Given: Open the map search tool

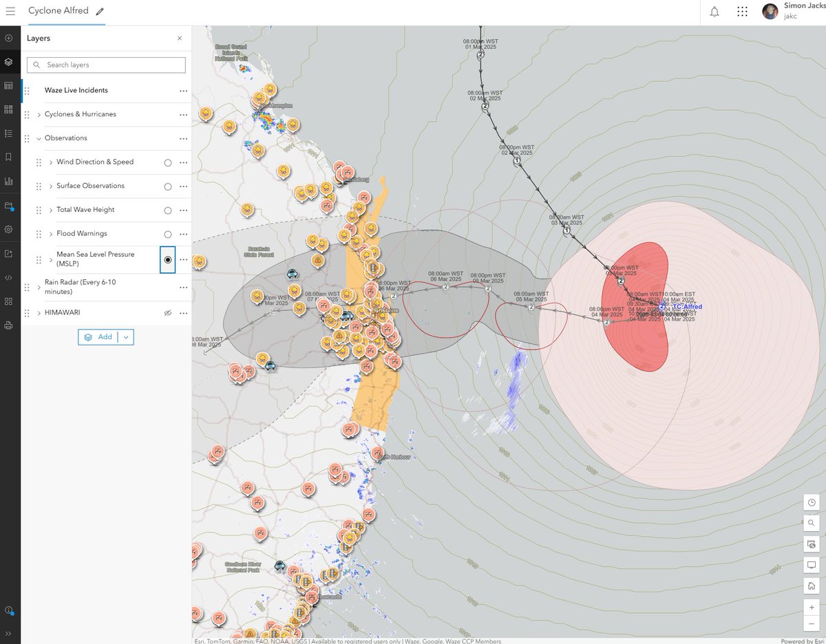Looking at the screenshot, I should (x=812, y=524).
